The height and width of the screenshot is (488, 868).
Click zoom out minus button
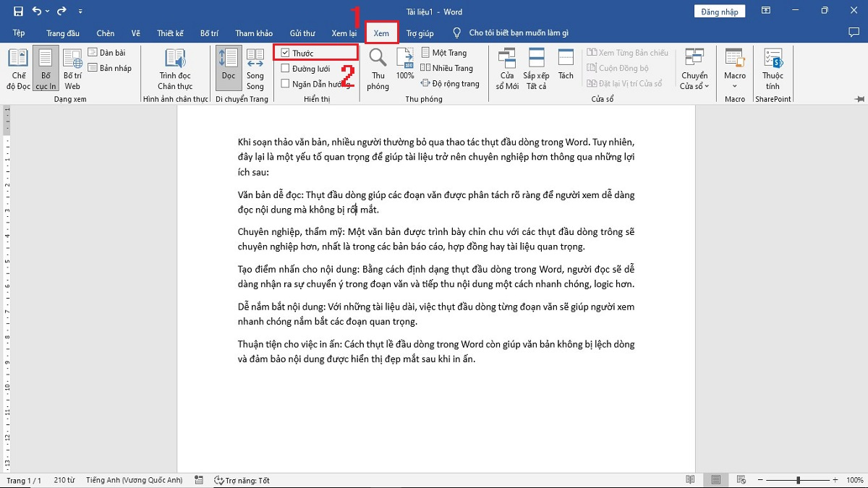[x=760, y=480]
